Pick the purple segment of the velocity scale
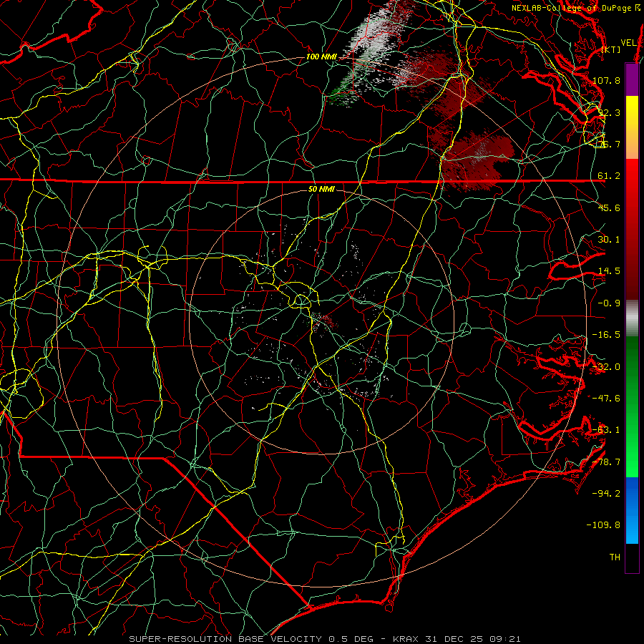Viewport: 644px width, 644px height. click(x=632, y=79)
